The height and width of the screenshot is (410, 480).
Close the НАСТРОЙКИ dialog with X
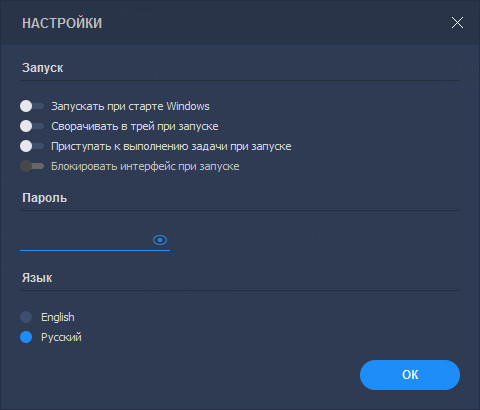point(457,23)
